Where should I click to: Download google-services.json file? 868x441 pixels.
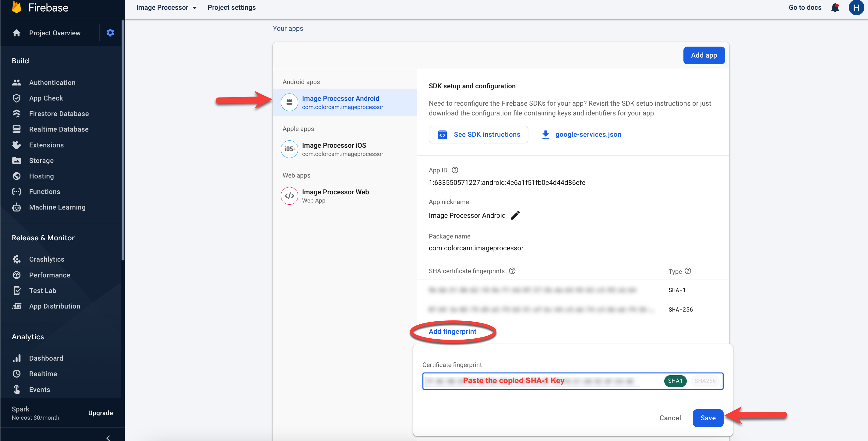point(582,134)
